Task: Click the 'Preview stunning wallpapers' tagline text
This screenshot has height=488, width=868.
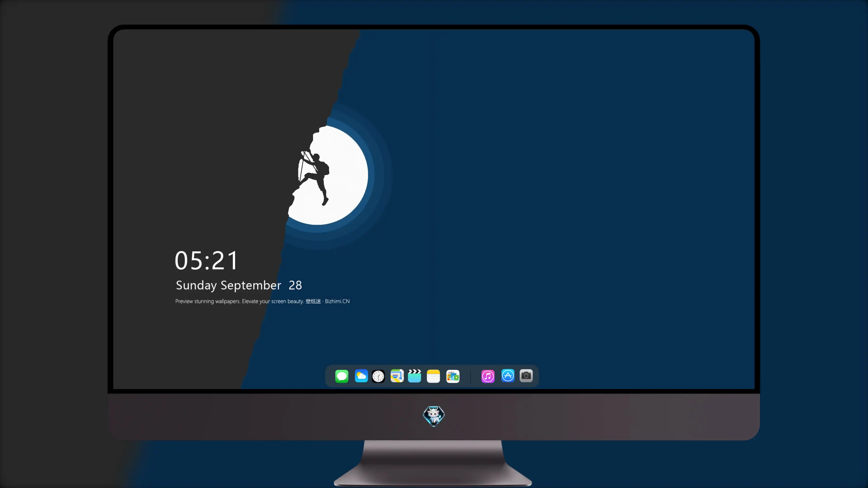Action: (x=262, y=301)
